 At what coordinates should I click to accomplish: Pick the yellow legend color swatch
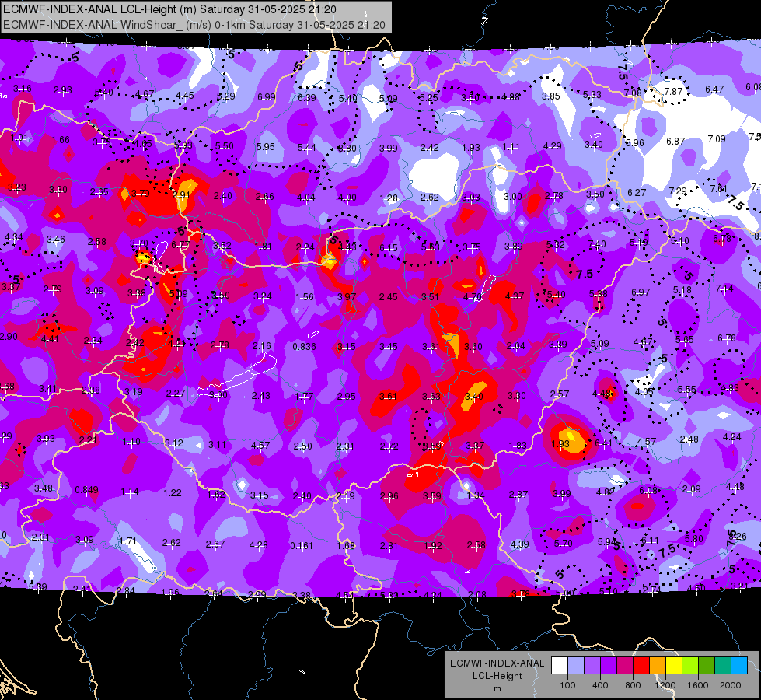(674, 665)
